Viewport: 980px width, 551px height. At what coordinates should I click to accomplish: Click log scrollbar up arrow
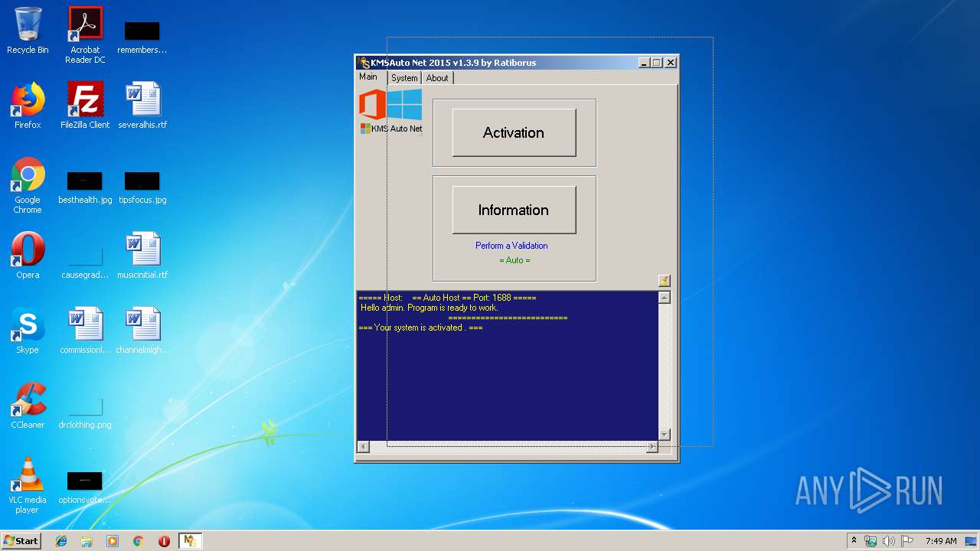tap(664, 298)
